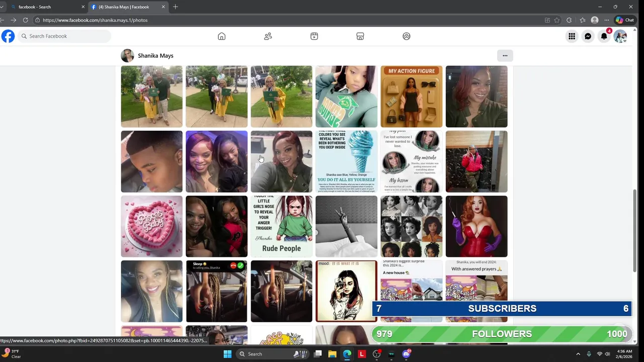Open the Reels video icon
The image size is (644, 362).
pos(314,36)
